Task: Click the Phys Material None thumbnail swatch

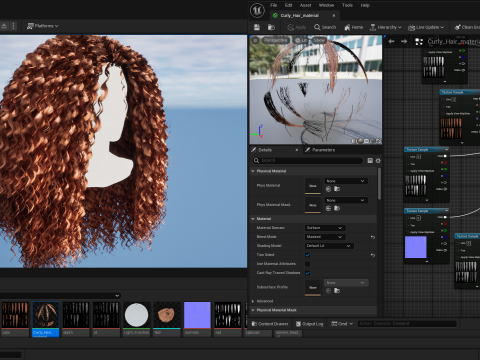Action: pyautogui.click(x=313, y=186)
